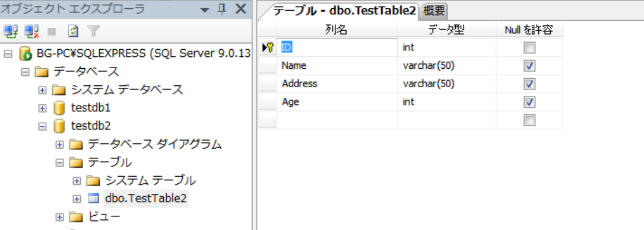Image resolution: width=644 pixels, height=230 pixels.
Task: Uncheck Allow Nulls for Age column
Action: 529,102
